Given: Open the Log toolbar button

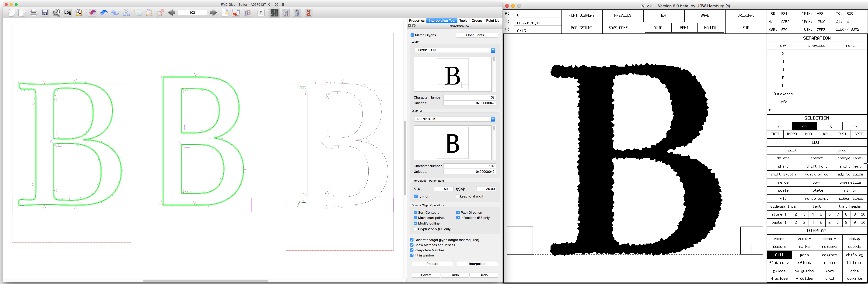Looking at the screenshot, I should (x=68, y=13).
